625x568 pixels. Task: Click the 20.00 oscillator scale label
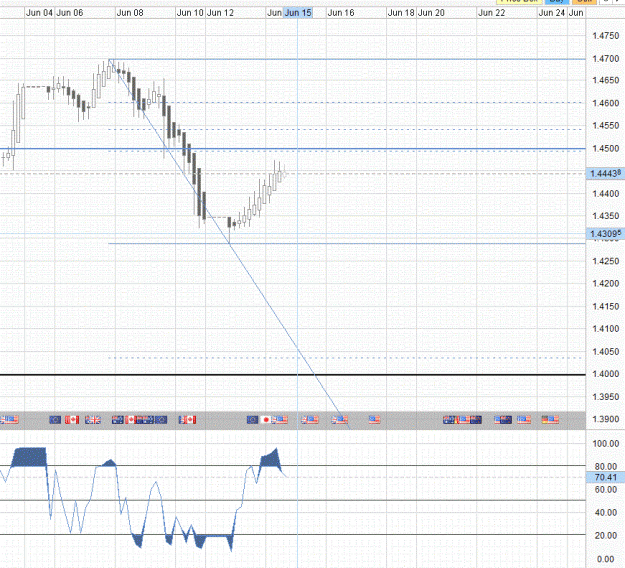pyautogui.click(x=605, y=535)
